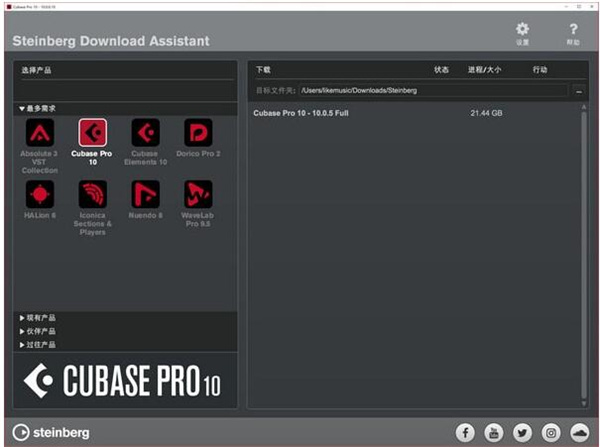Image resolution: width=600 pixels, height=447 pixels.
Task: Click the 21.44 GB size value
Action: [486, 113]
